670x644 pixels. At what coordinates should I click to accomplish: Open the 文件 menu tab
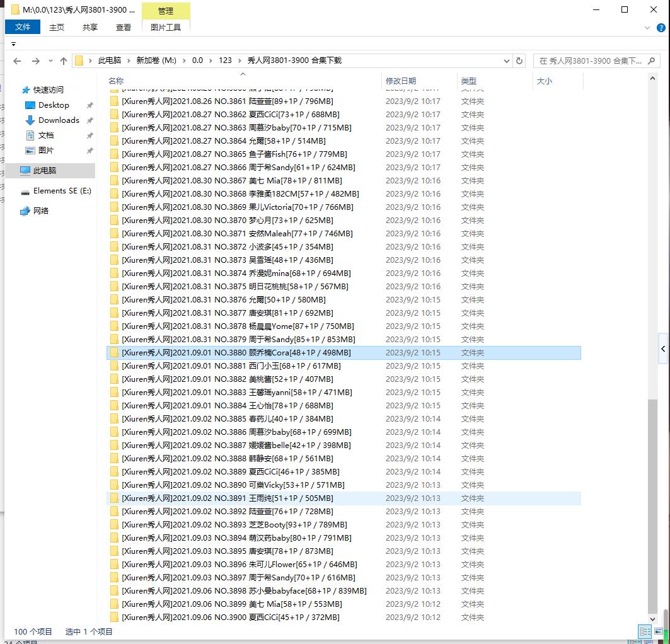click(x=23, y=27)
